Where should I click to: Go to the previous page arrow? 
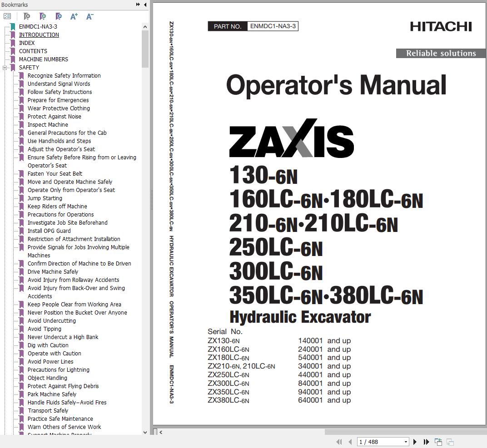350,442
